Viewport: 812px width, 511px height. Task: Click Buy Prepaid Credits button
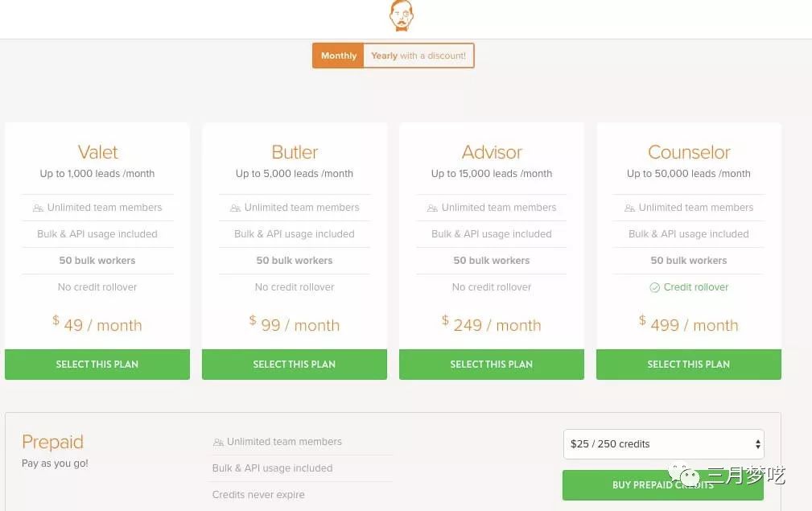[663, 485]
